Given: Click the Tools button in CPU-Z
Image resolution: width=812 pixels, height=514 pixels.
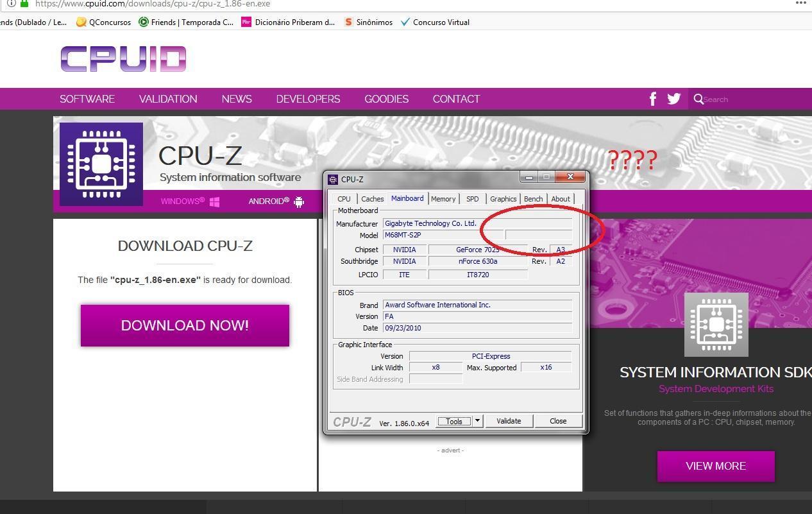Looking at the screenshot, I should 455,421.
